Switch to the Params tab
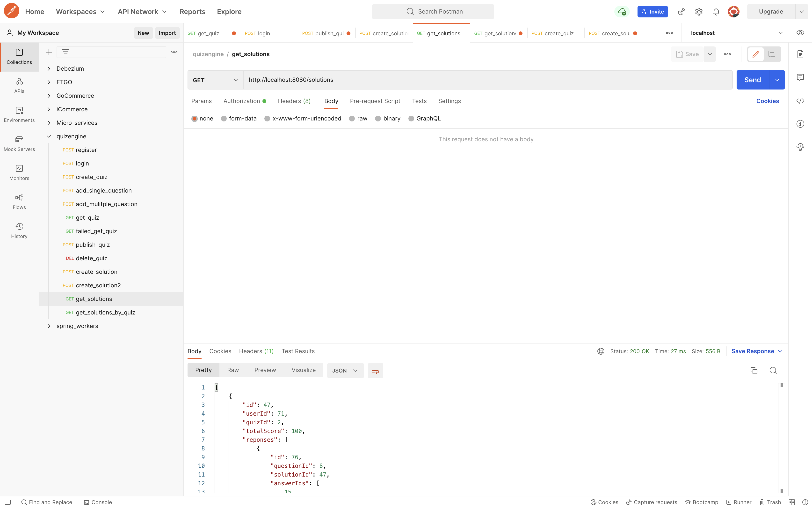 [201, 101]
